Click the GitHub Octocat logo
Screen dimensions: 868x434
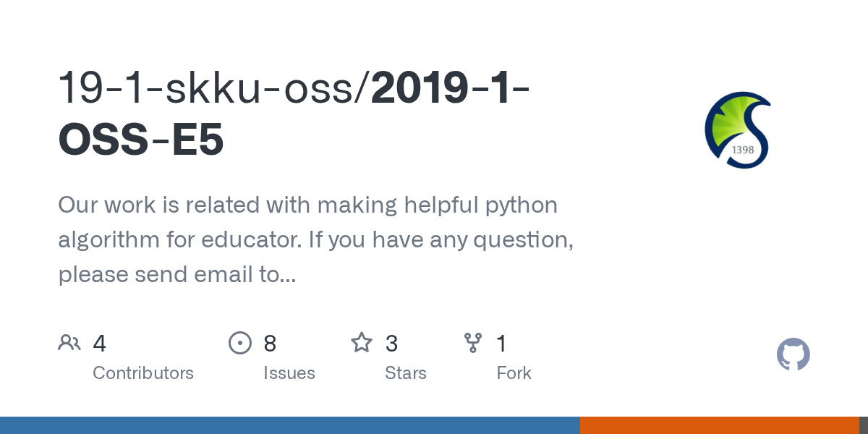tap(793, 354)
